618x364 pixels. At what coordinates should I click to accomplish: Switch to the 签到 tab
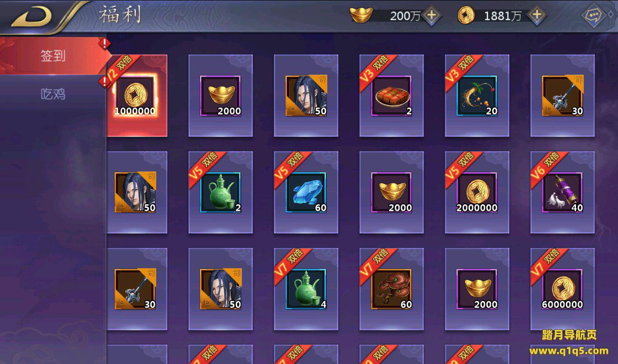point(53,56)
